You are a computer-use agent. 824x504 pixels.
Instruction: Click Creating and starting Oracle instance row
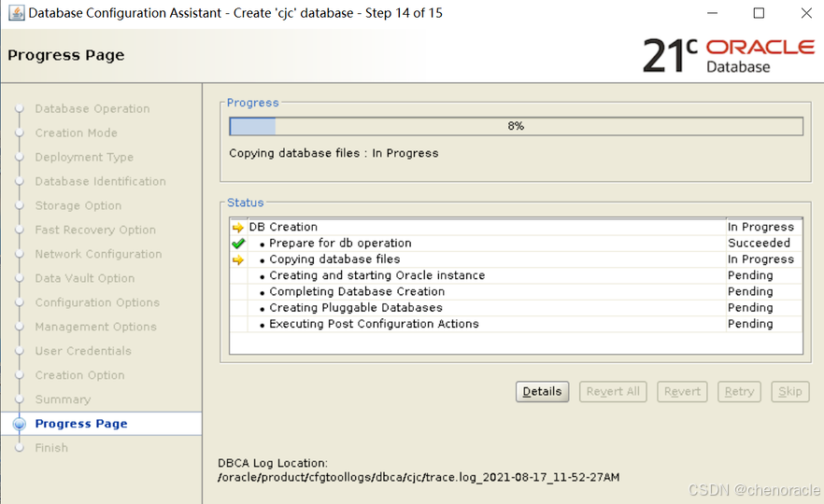point(516,275)
